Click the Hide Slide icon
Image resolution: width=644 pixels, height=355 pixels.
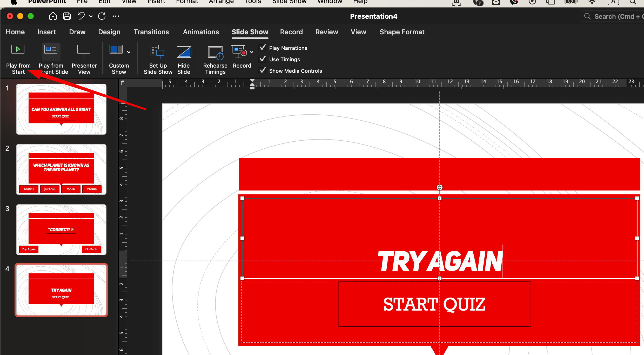[x=184, y=52]
